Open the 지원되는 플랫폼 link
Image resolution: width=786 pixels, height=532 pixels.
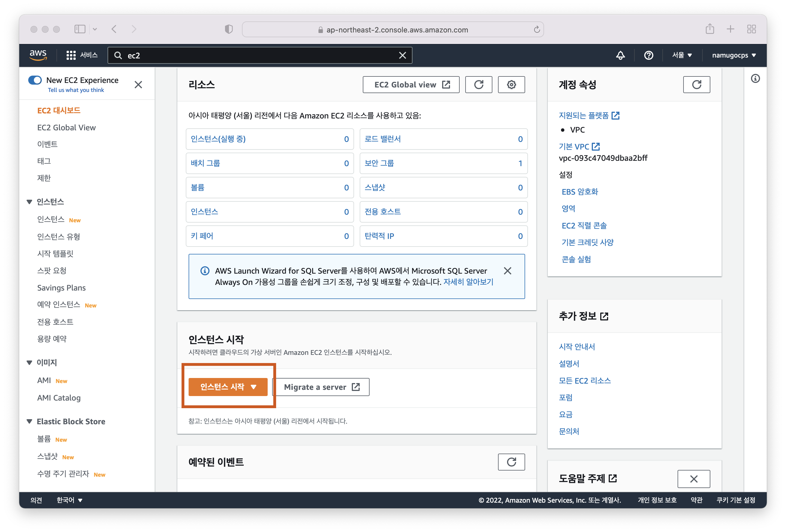589,115
